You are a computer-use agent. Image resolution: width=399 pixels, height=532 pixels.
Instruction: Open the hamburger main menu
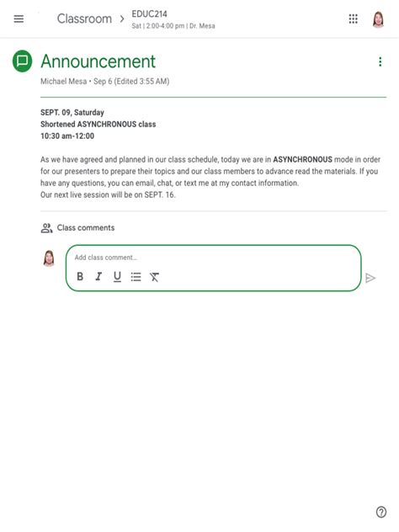pyautogui.click(x=19, y=19)
